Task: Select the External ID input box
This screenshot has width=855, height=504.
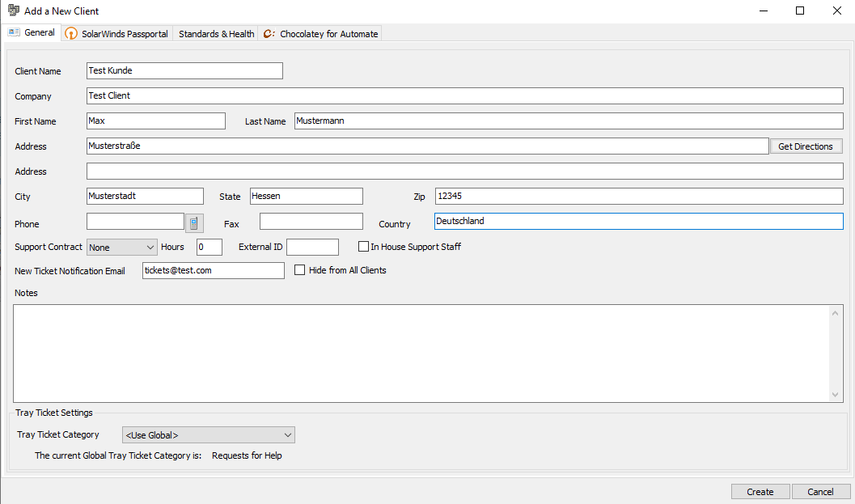Action: coord(312,248)
